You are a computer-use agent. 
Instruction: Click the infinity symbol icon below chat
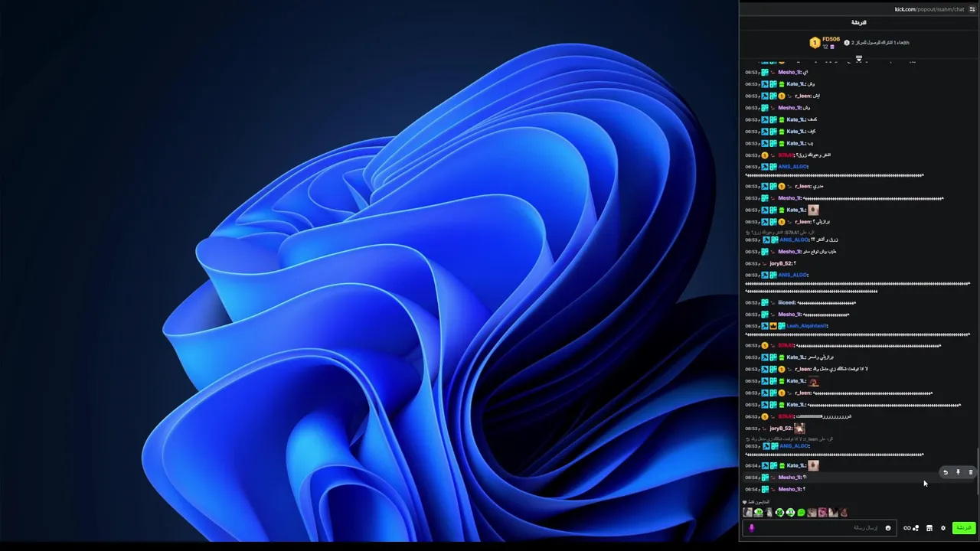click(906, 528)
